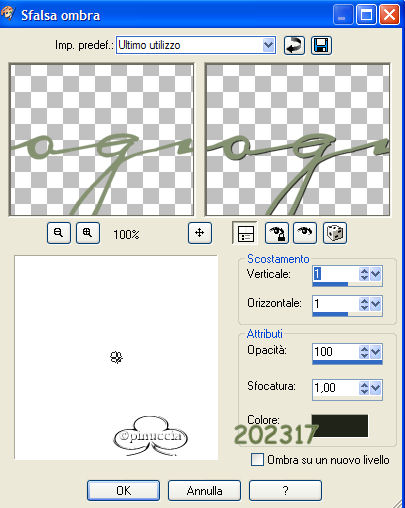Click the Orizzontale spinner arrows

click(x=364, y=304)
